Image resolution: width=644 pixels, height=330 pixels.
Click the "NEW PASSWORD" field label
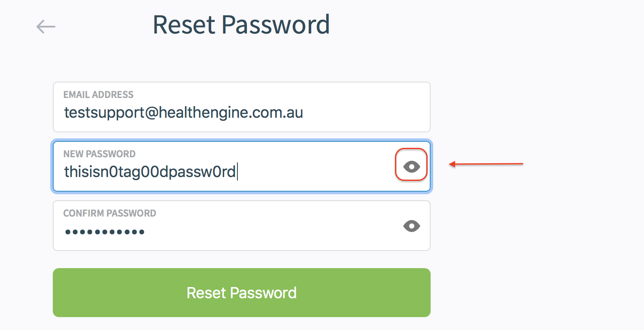click(99, 154)
